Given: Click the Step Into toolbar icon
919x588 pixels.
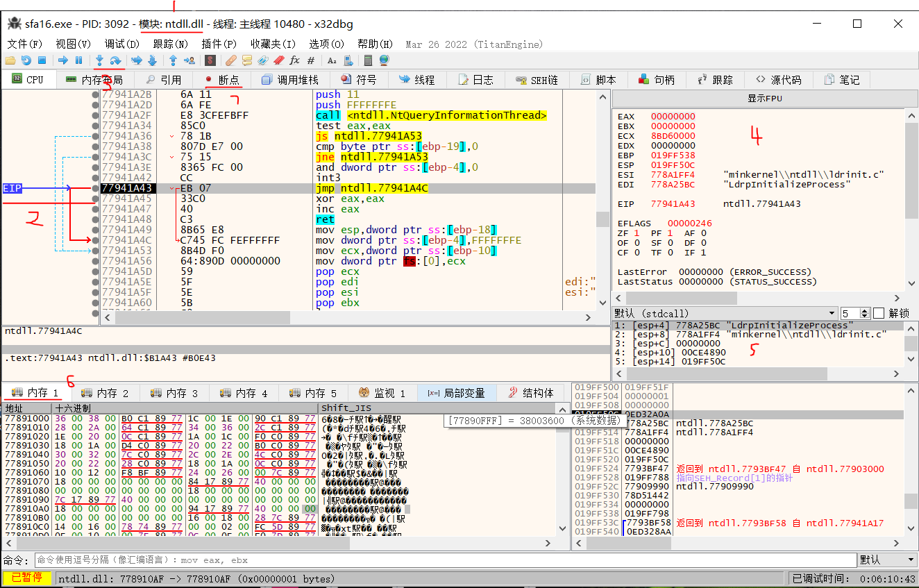Looking at the screenshot, I should [x=99, y=60].
